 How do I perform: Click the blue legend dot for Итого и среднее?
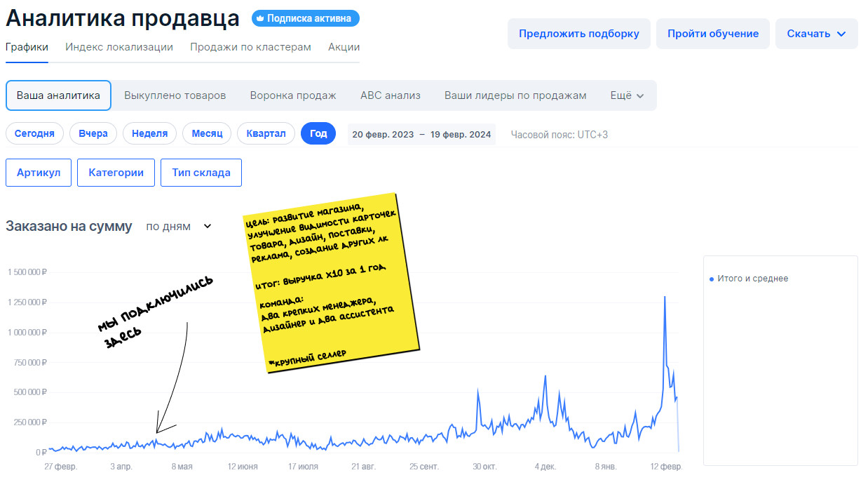point(711,279)
